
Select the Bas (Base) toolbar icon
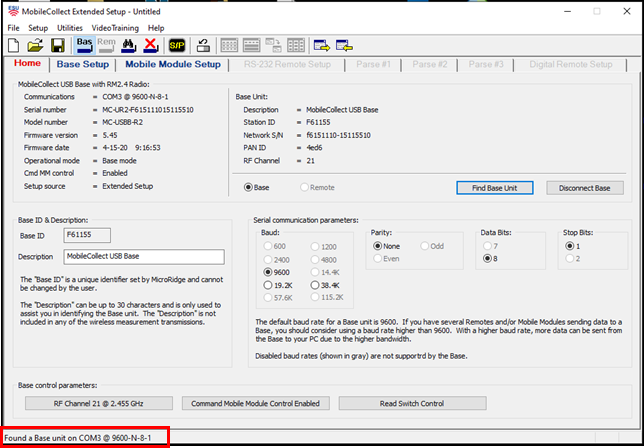[85, 45]
